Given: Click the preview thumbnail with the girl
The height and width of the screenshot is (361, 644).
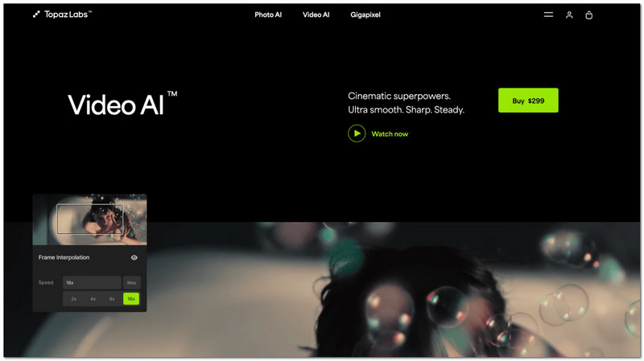Looking at the screenshot, I should pyautogui.click(x=89, y=219).
